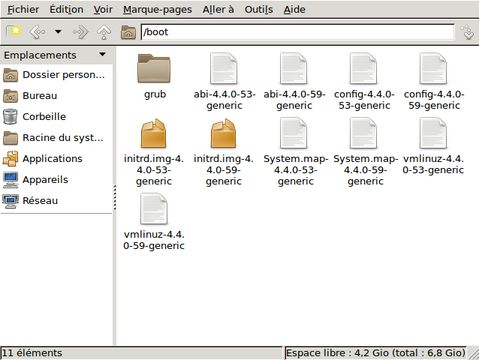Select the config-4.4.0-53-generic file icon
Viewport: 479px width, 360px height.
(x=363, y=69)
